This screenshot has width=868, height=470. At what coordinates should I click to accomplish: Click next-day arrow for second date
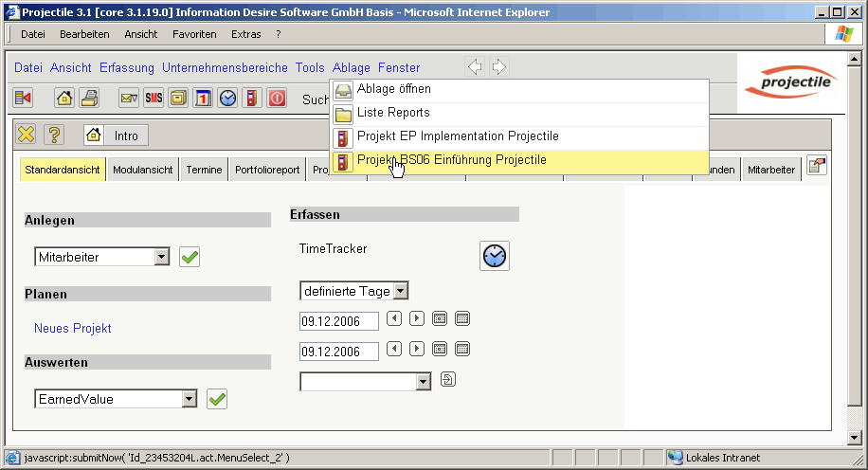coord(417,349)
